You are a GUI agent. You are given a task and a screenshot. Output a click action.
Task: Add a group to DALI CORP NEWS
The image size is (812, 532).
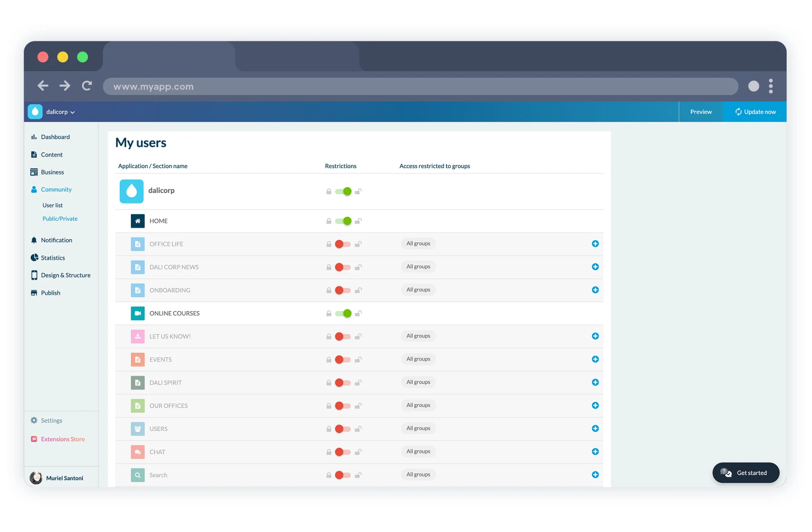(x=595, y=267)
